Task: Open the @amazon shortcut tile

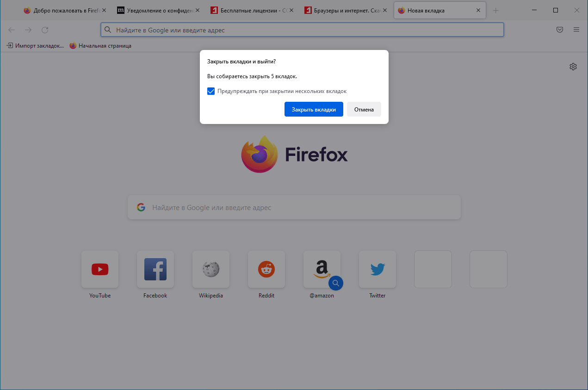Action: click(322, 269)
